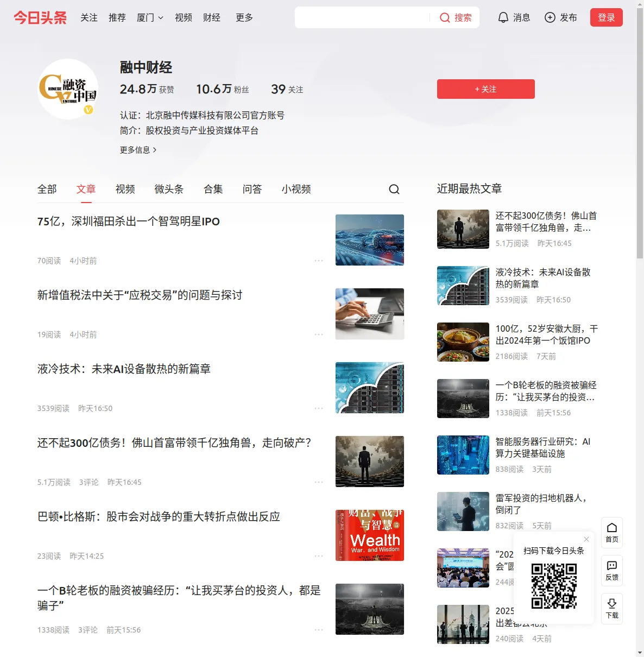Image resolution: width=644 pixels, height=657 pixels.
Task: Focus the header search input field
Action: tap(363, 17)
